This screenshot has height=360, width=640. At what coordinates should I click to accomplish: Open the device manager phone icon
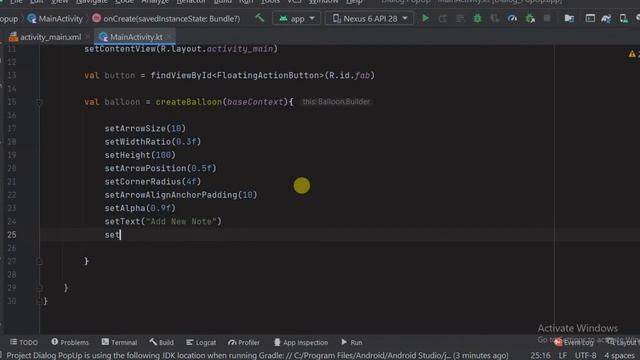pyautogui.click(x=623, y=18)
